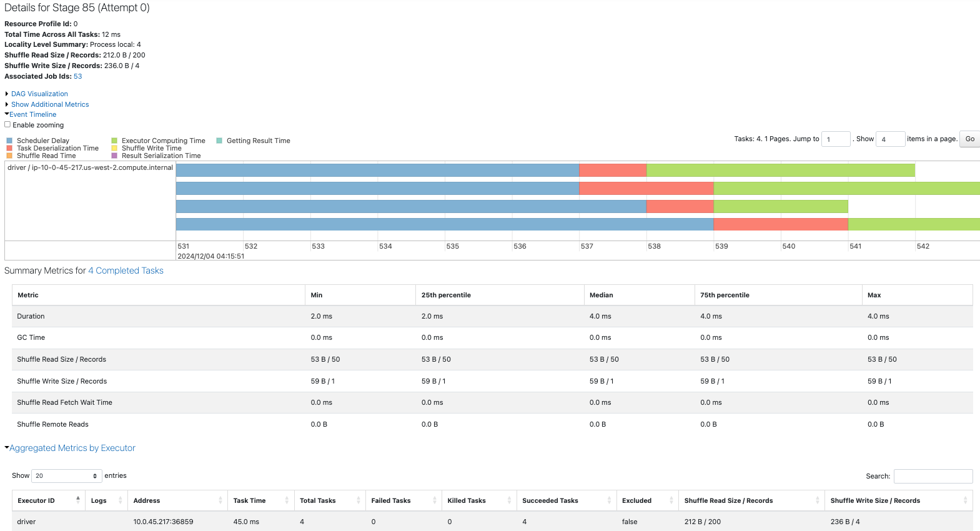This screenshot has height=531, width=980.
Task: Click the Scheduler Delay legend swatch
Action: pyautogui.click(x=9, y=141)
